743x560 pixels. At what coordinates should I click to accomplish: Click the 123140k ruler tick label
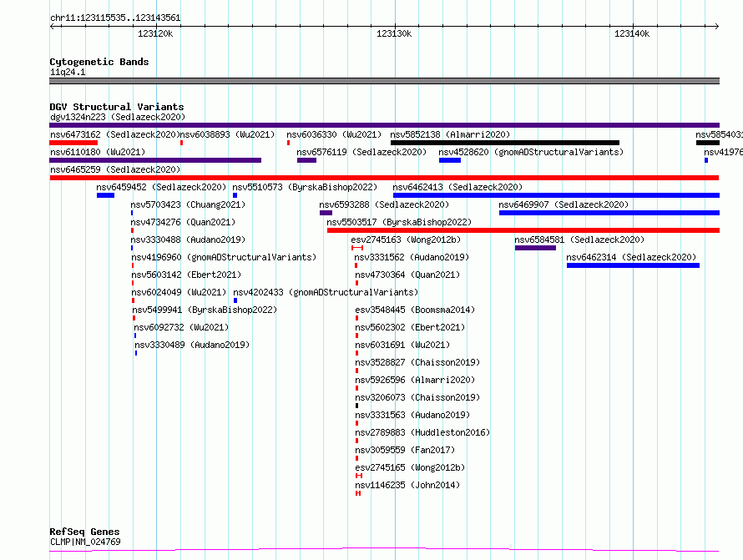point(632,33)
